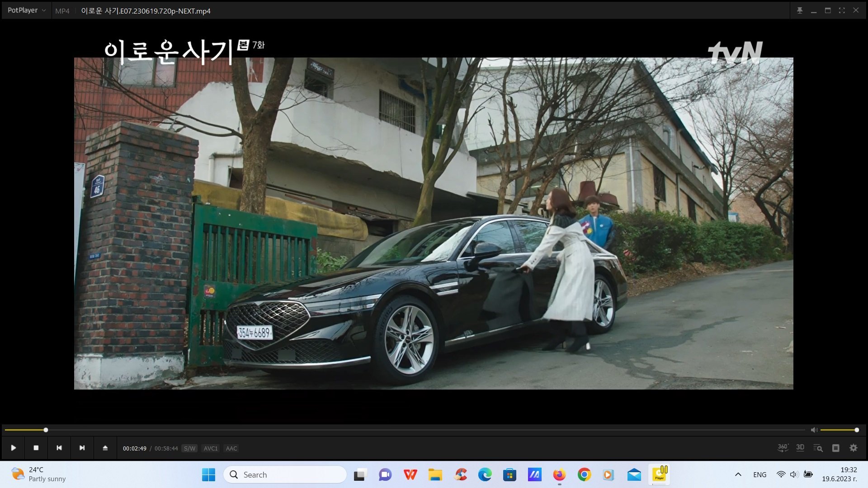Skip to next file
The width and height of the screenshot is (868, 488).
tap(82, 448)
